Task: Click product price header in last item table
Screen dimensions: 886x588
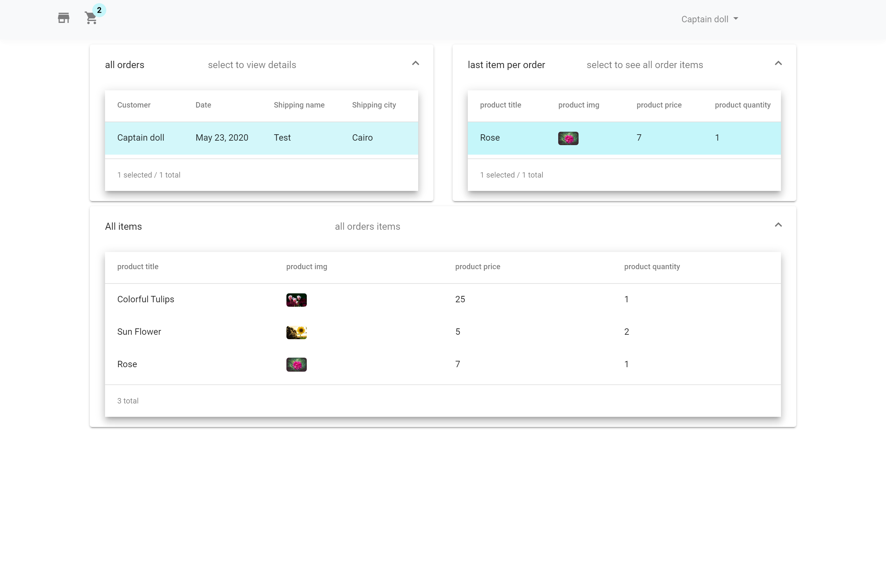Action: [x=659, y=105]
